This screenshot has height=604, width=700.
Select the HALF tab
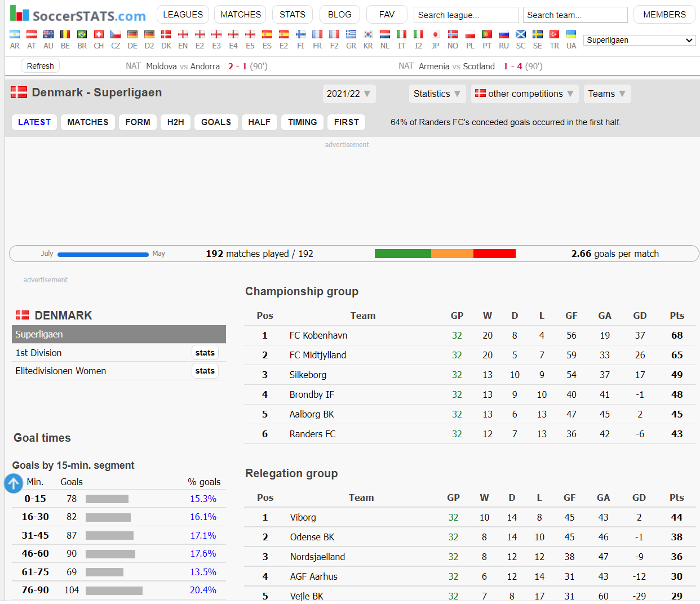click(259, 122)
